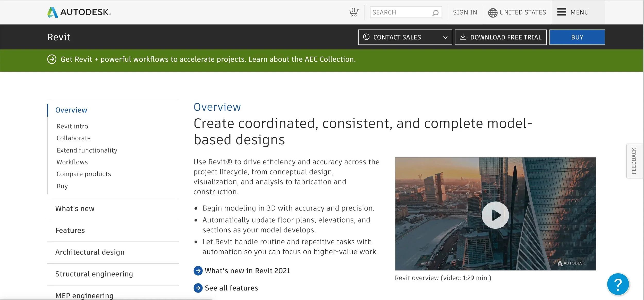
Task: Expand the What's new sidebar section
Action: [x=75, y=209]
